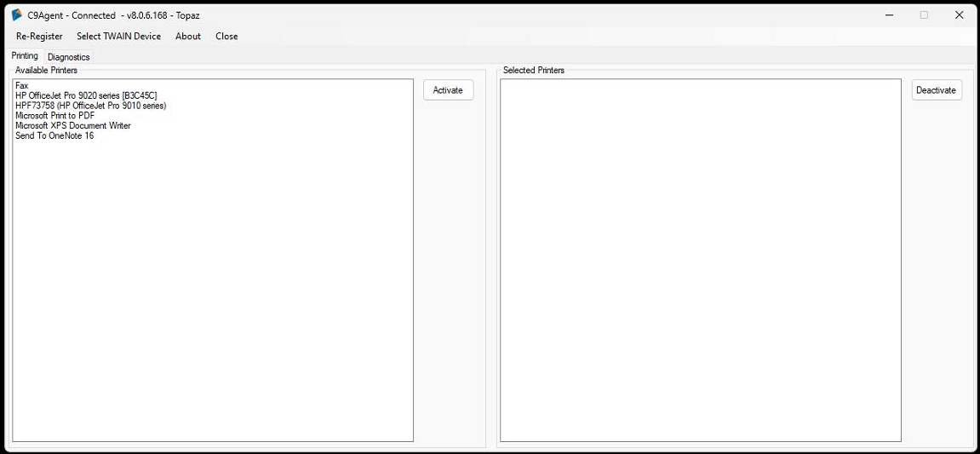The image size is (980, 454).
Task: Select Fax in Available Printers
Action: (22, 86)
